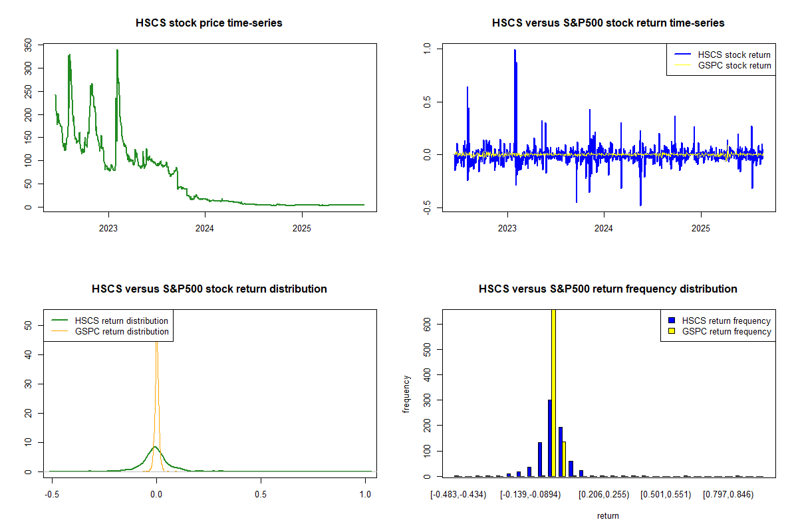Click the stock return distribution chart title

pyautogui.click(x=209, y=289)
